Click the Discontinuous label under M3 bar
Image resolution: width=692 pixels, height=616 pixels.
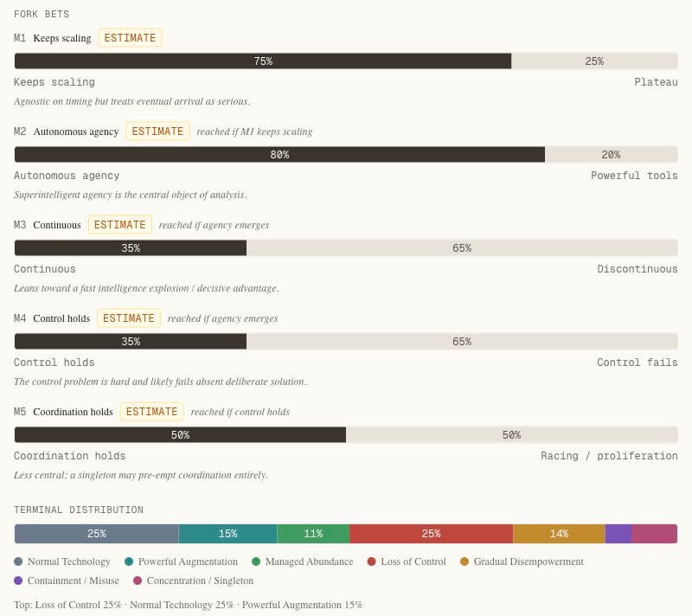[x=638, y=269]
